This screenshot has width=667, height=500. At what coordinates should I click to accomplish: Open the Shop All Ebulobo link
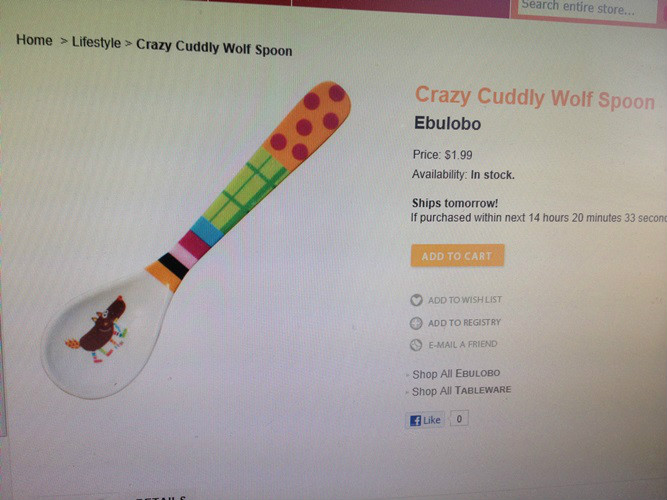coord(456,374)
